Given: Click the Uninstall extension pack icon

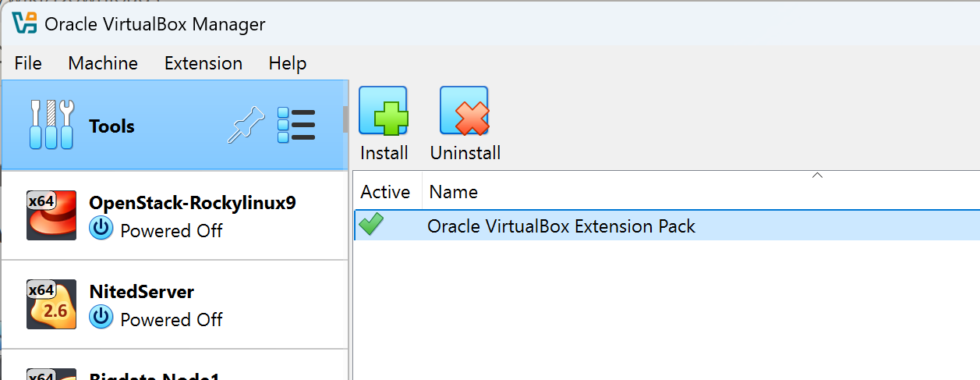Looking at the screenshot, I should point(464,111).
